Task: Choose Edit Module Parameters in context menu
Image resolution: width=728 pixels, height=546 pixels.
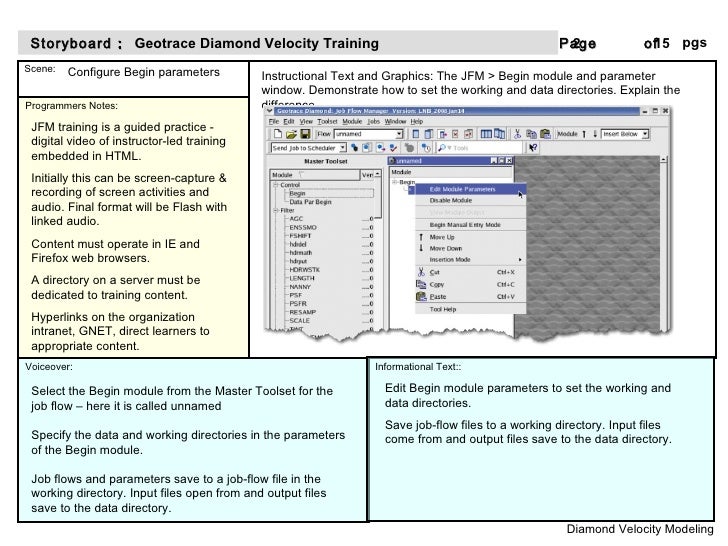Action: tap(470, 189)
